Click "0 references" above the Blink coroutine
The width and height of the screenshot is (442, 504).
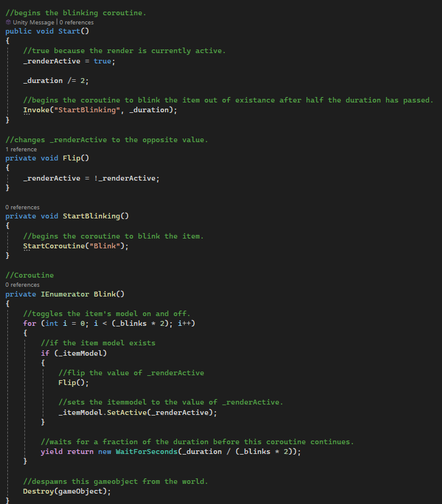coord(23,284)
